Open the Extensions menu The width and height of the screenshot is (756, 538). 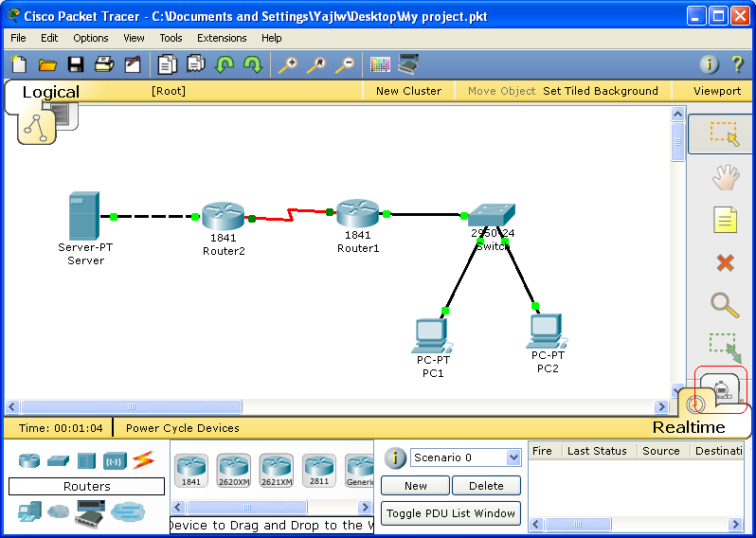[x=222, y=38]
